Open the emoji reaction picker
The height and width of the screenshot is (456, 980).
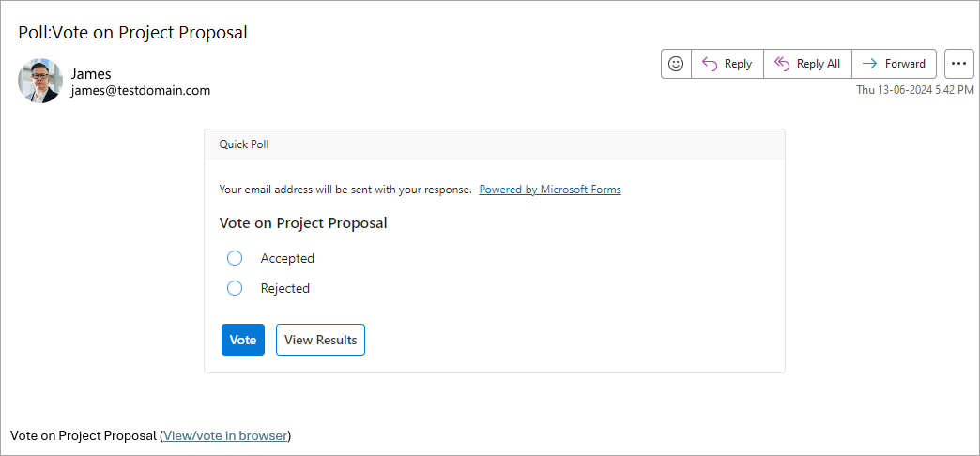676,64
